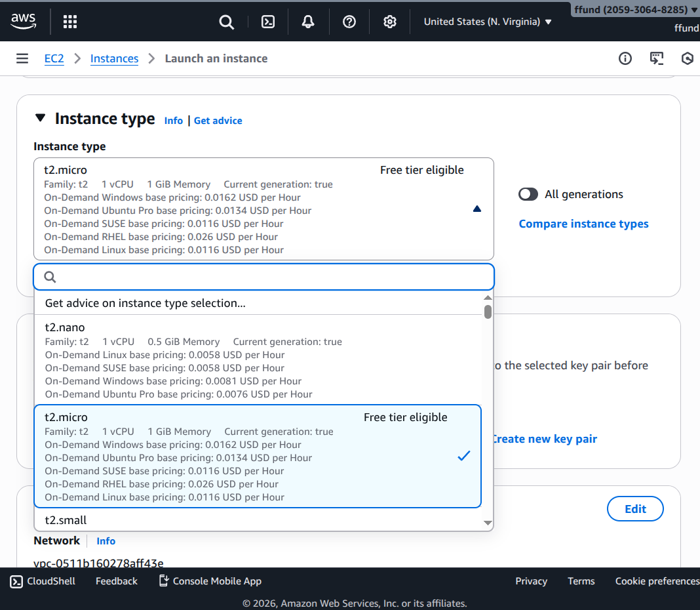The width and height of the screenshot is (700, 610).
Task: Open the hamburger navigation menu
Action: [22, 58]
